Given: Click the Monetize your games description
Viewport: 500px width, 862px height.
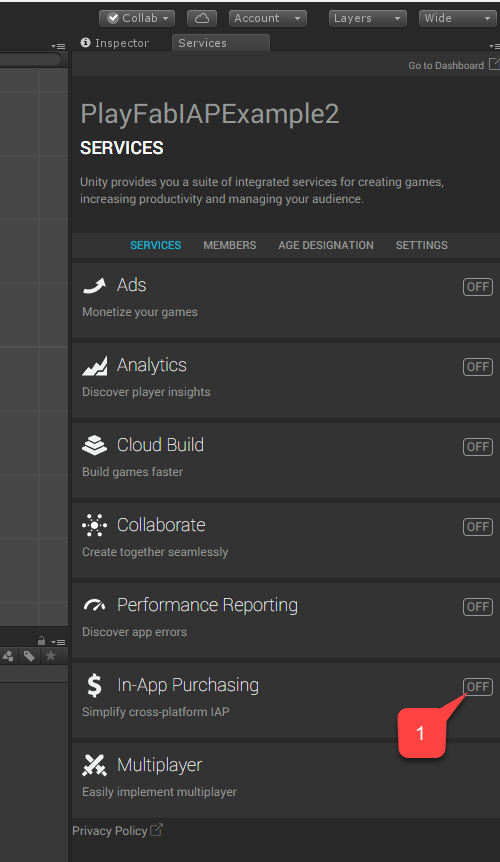Looking at the screenshot, I should click(x=140, y=312).
